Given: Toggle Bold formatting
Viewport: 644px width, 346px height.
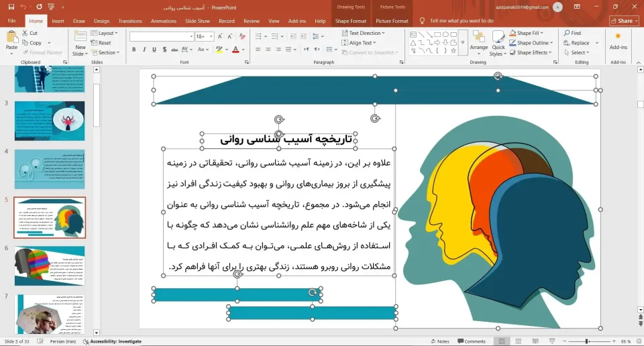Looking at the screenshot, I should point(134,49).
